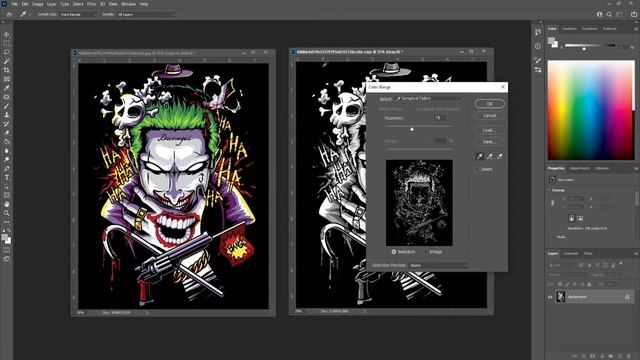The width and height of the screenshot is (640, 360).
Task: Select the Frame tool
Action: click(x=7, y=79)
